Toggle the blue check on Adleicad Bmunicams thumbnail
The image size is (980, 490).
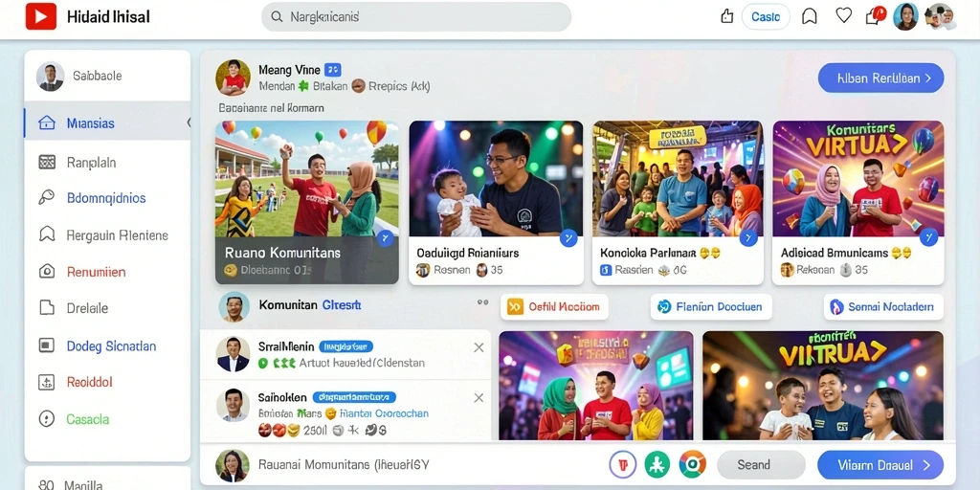928,237
